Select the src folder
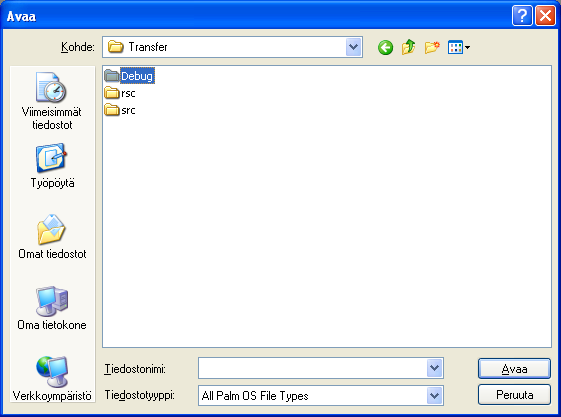Screen dimensions: 561x417 tap(120, 110)
